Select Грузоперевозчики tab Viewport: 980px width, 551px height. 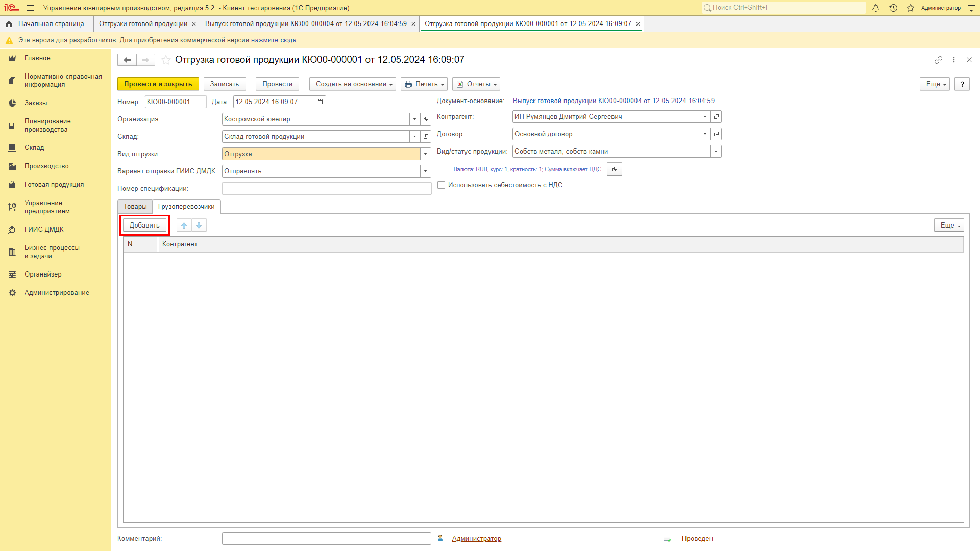tap(186, 207)
